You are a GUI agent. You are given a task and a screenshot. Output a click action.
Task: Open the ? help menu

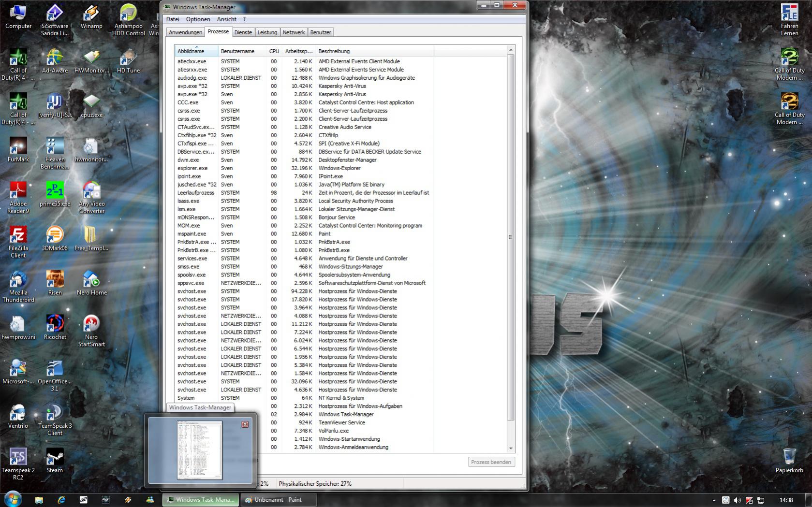click(244, 19)
